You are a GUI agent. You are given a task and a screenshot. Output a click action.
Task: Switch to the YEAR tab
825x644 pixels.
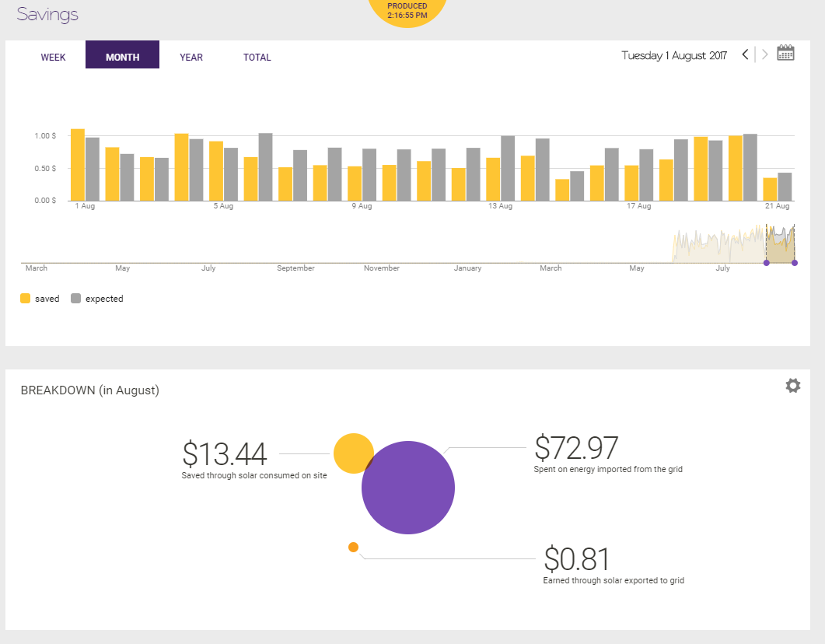tap(191, 58)
